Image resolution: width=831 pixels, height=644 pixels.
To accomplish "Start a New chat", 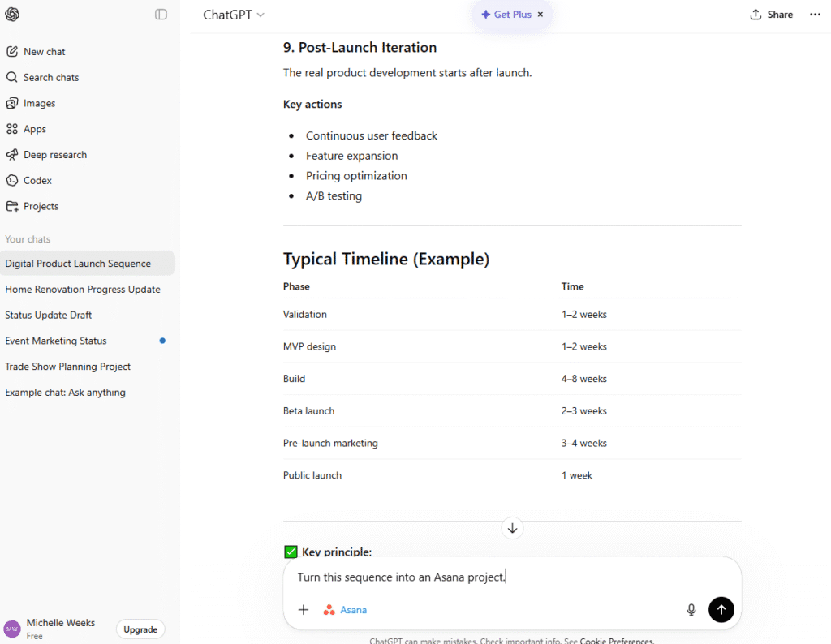I will (43, 51).
